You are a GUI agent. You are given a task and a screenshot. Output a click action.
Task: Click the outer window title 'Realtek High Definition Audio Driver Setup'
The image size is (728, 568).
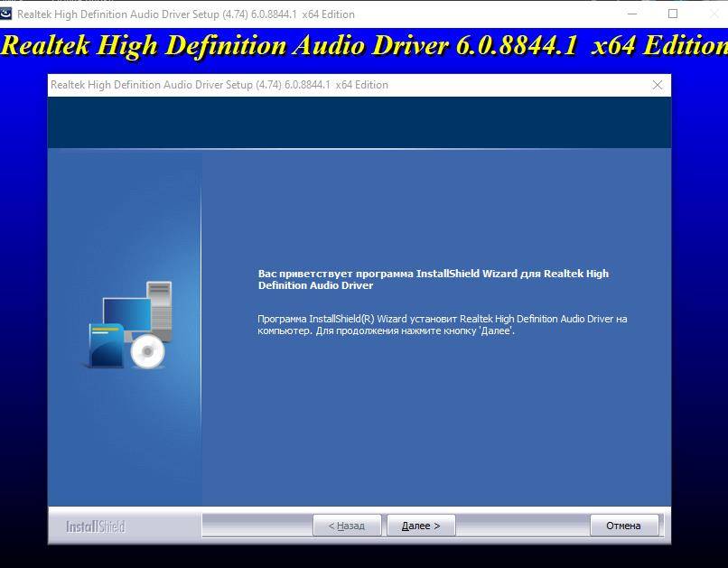(118, 14)
